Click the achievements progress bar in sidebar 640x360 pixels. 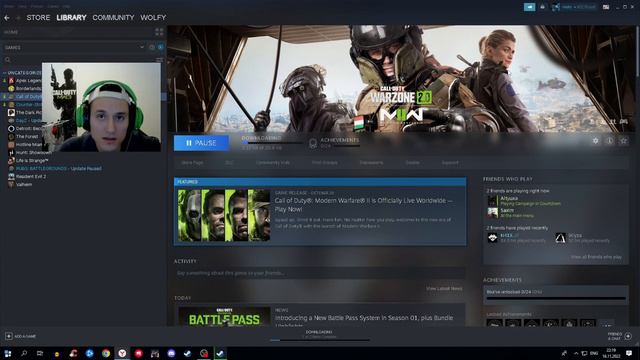556,299
